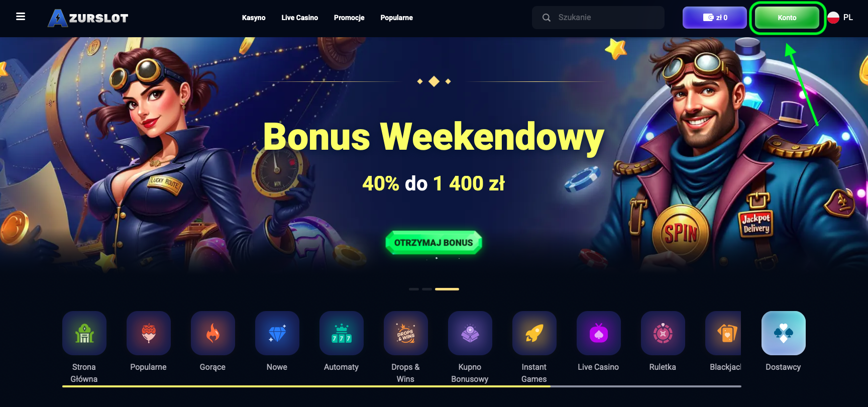Open the Promocje menu item
Viewport: 868px width, 407px height.
tap(349, 18)
